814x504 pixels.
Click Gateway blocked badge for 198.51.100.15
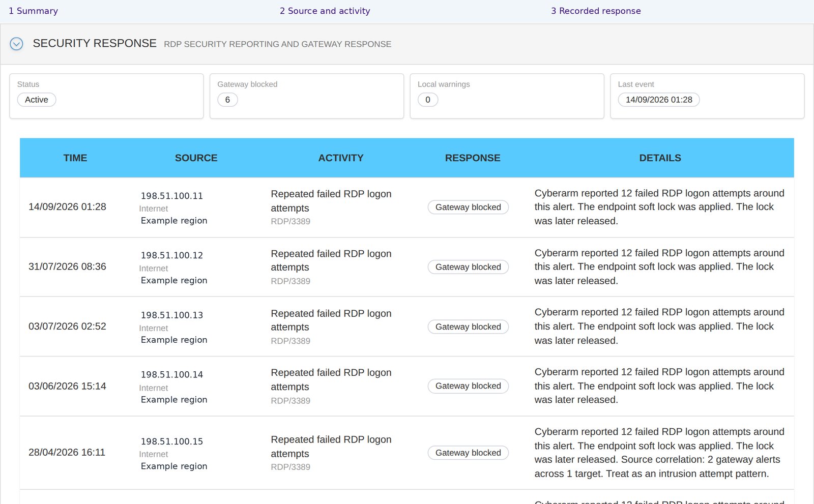pyautogui.click(x=468, y=453)
